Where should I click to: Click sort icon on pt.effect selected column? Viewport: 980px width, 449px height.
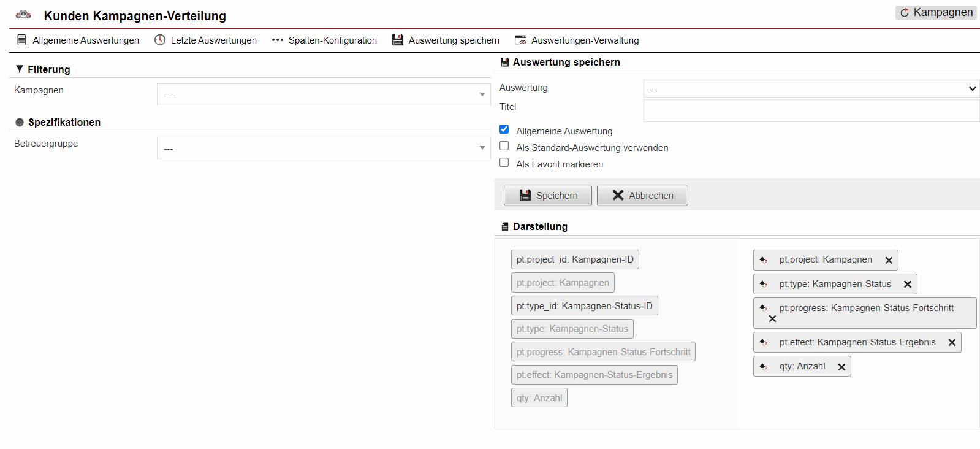pyautogui.click(x=764, y=342)
